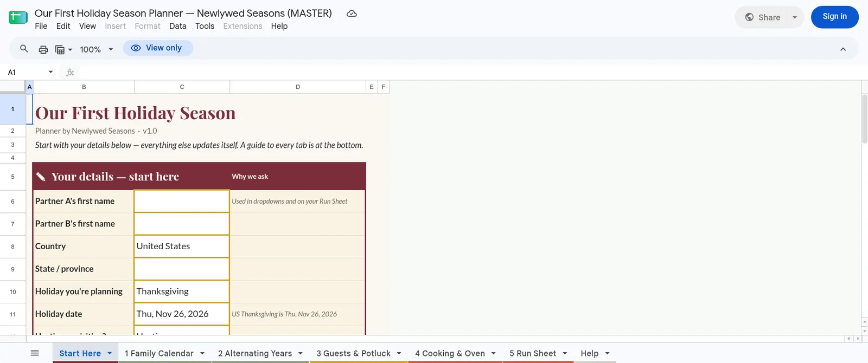Switch to the 4 Cooking & Oven tab
The height and width of the screenshot is (363, 868).
450,353
